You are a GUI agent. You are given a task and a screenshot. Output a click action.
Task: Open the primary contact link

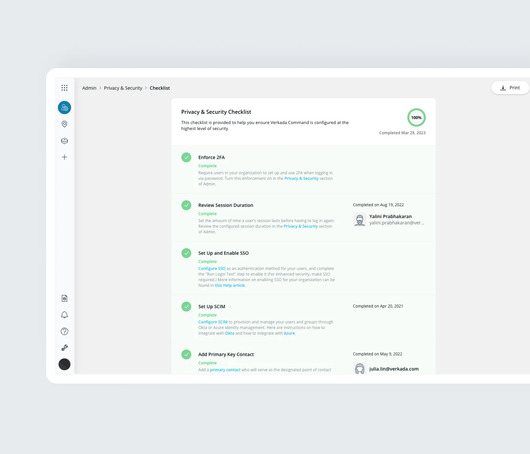[x=225, y=370]
